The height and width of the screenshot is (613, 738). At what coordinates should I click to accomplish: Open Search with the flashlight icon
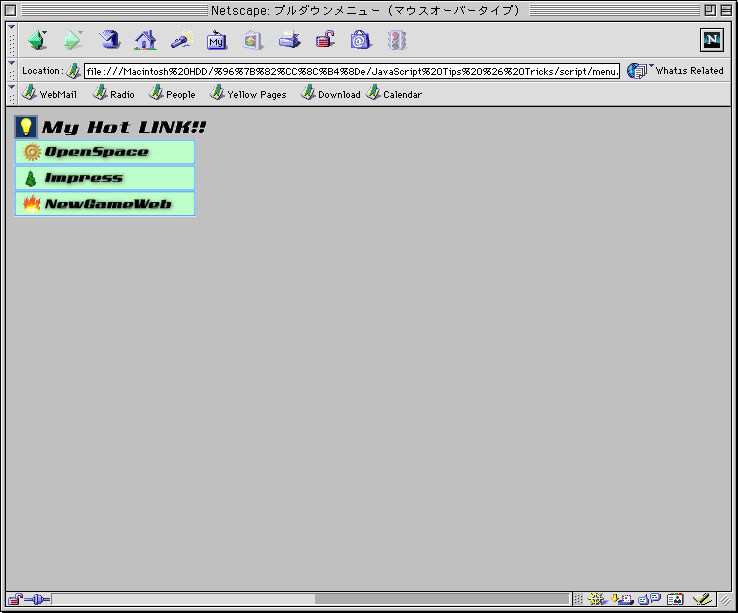click(x=182, y=40)
